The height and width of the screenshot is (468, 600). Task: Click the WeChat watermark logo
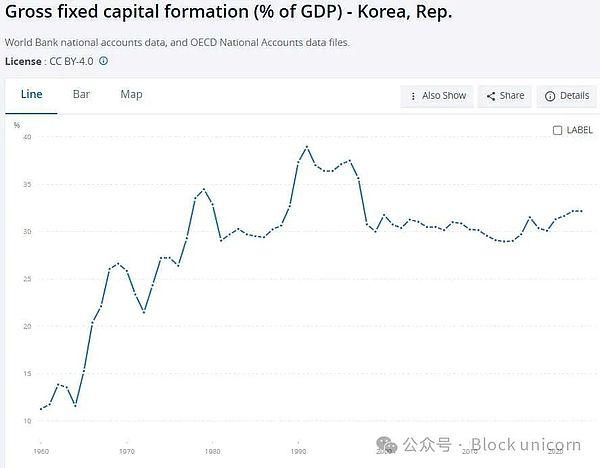(386, 445)
